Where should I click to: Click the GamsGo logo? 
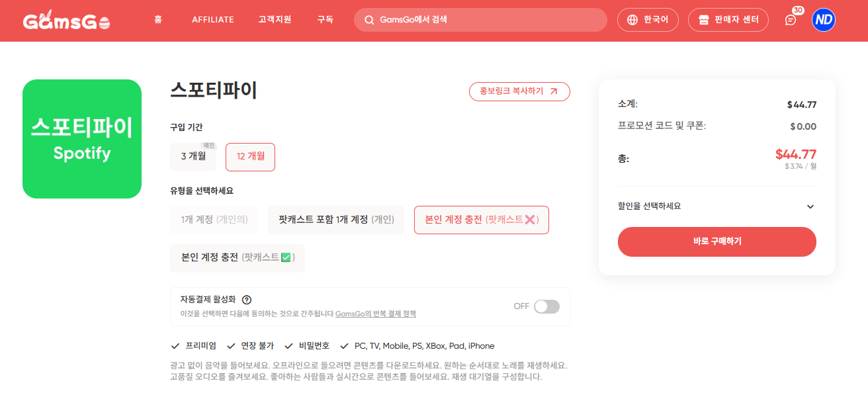pyautogui.click(x=66, y=21)
